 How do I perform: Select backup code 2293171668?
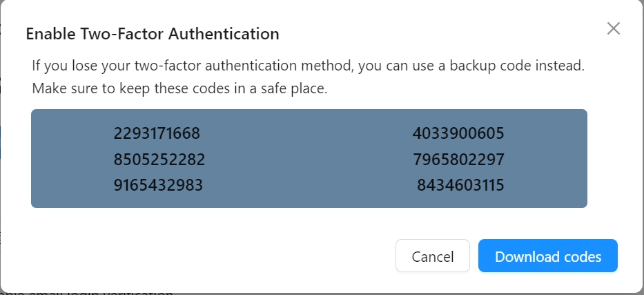(157, 133)
